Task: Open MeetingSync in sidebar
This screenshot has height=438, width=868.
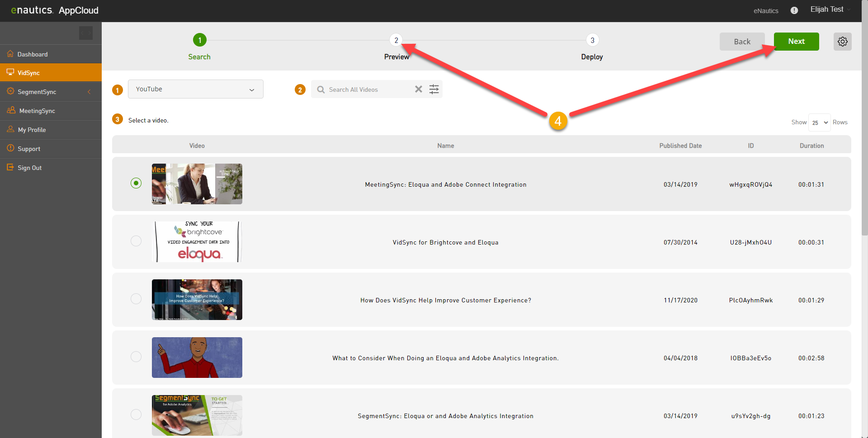Action: [x=51, y=110]
